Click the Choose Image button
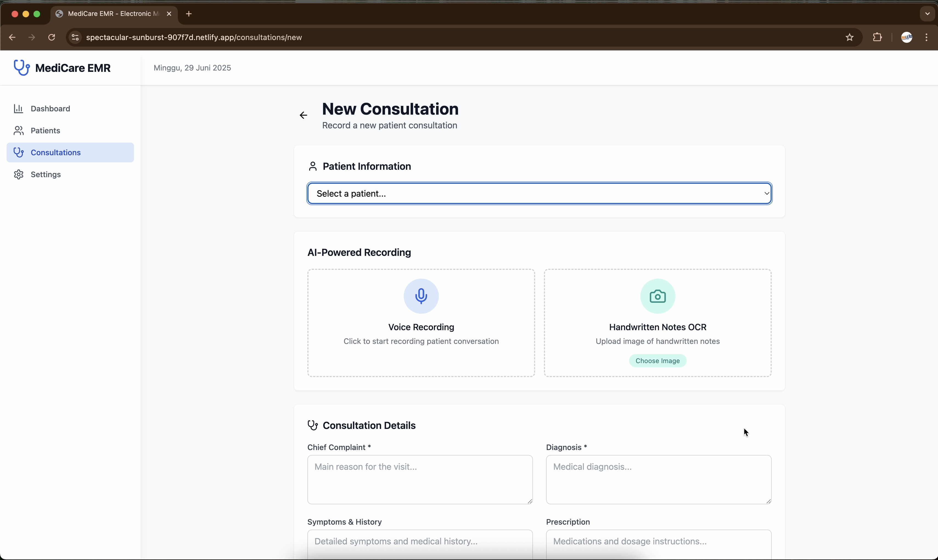938x560 pixels. (657, 361)
